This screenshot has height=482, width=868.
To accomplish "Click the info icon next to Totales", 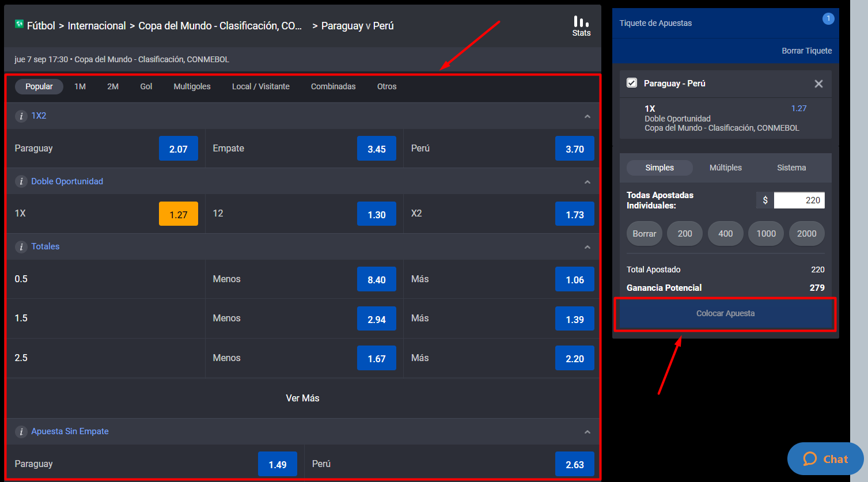I will pyautogui.click(x=21, y=246).
